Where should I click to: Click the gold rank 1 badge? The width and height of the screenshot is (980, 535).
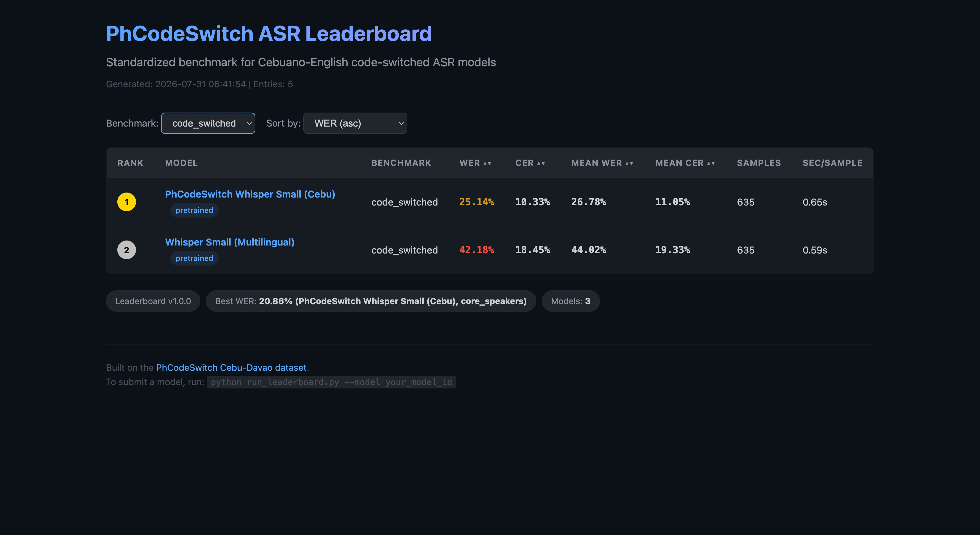pos(127,202)
